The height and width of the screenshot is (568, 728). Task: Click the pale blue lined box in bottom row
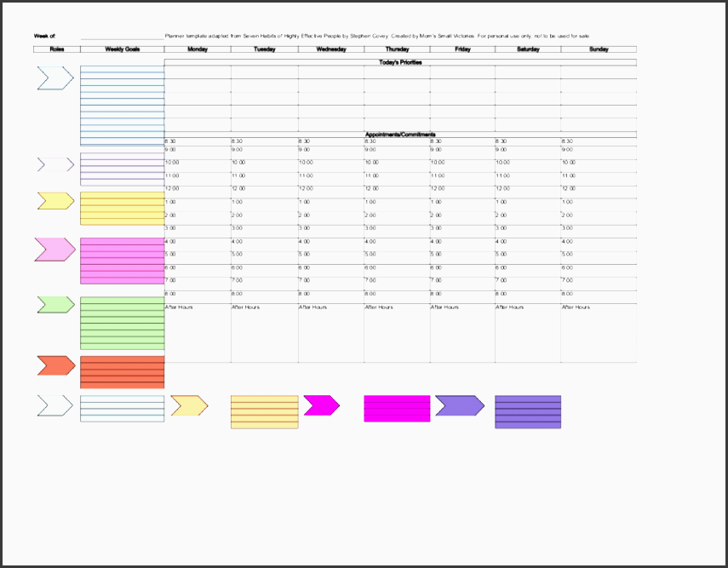tap(122, 409)
